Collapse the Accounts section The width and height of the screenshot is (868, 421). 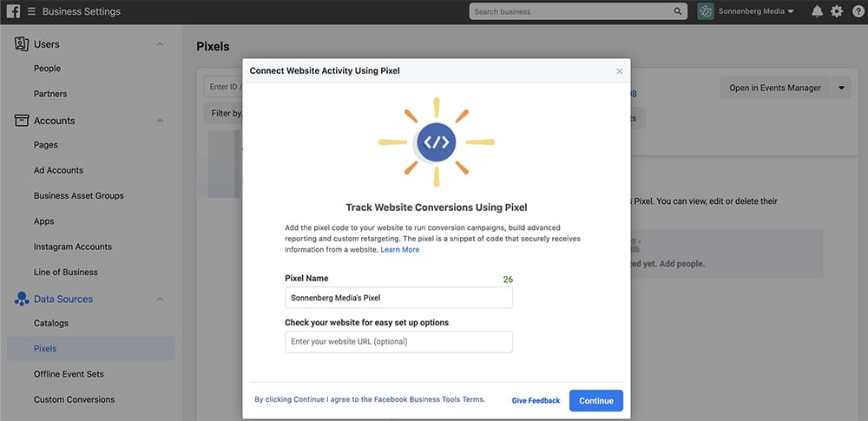click(160, 121)
